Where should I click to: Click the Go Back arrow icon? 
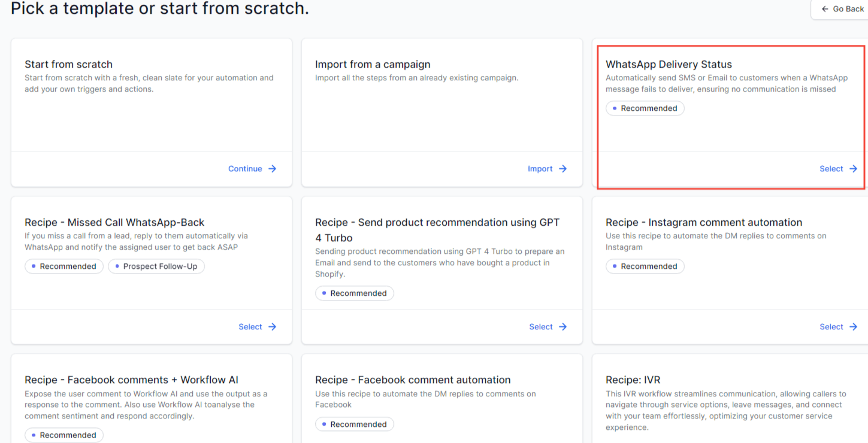click(x=825, y=9)
